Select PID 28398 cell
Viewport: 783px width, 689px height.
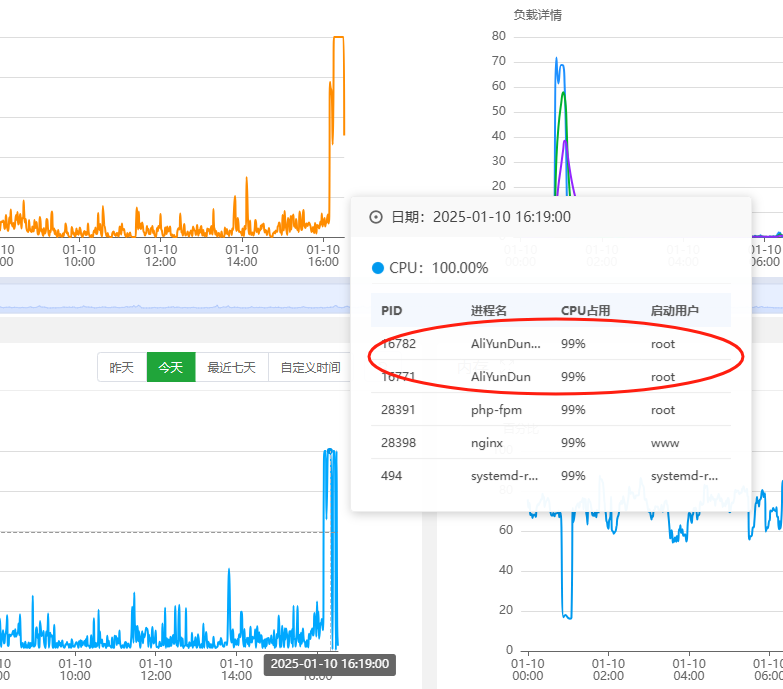tap(398, 443)
